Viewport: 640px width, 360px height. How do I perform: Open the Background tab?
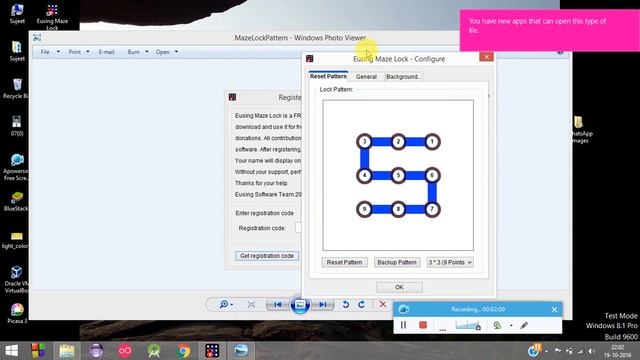pos(403,76)
